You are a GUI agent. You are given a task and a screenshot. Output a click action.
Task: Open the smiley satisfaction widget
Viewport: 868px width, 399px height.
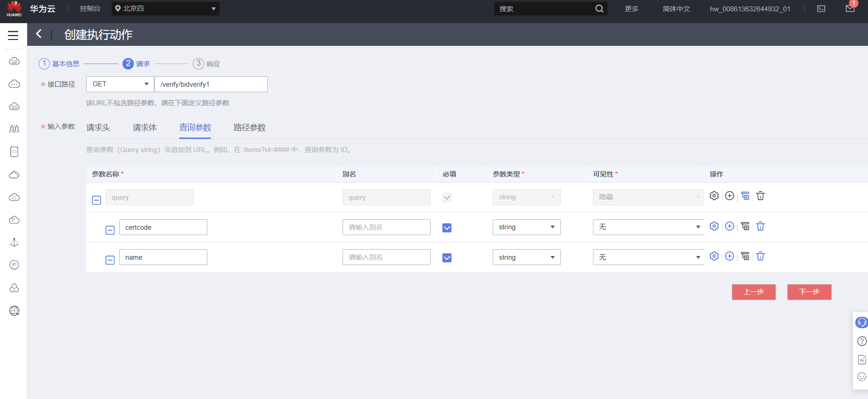tap(862, 377)
